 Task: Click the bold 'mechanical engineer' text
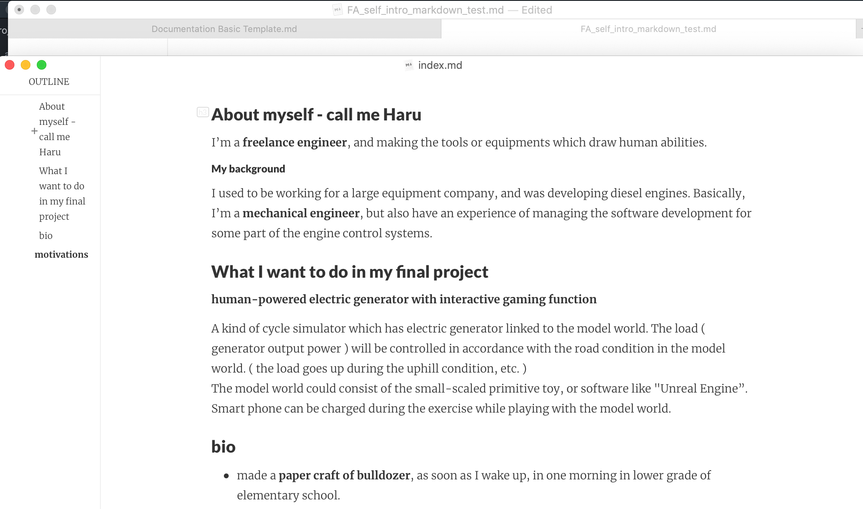301,214
